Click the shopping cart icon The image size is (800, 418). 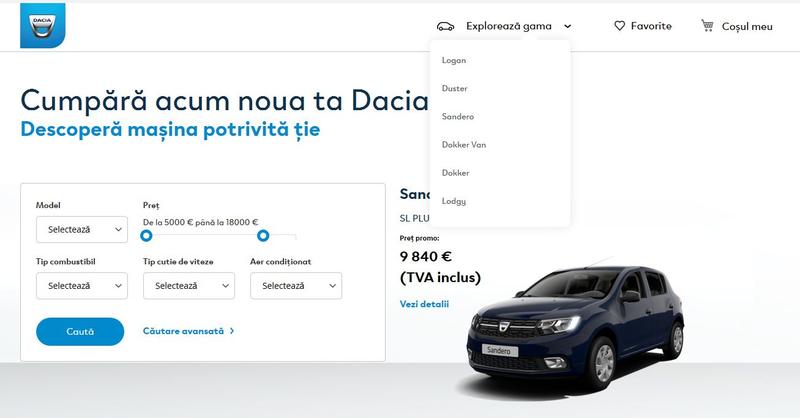coord(708,26)
